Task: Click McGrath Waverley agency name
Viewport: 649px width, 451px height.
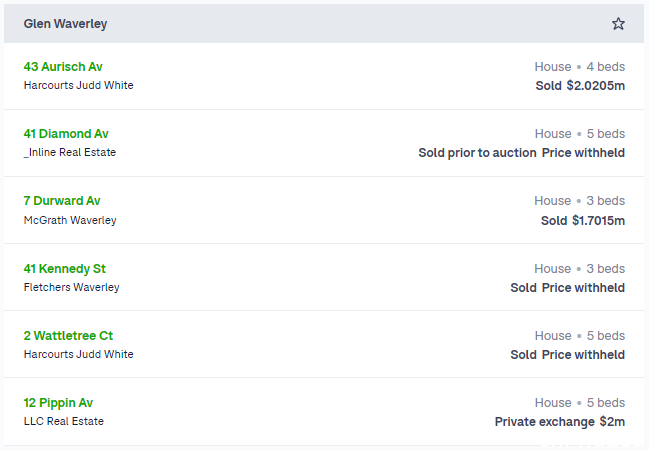Action: pos(70,220)
